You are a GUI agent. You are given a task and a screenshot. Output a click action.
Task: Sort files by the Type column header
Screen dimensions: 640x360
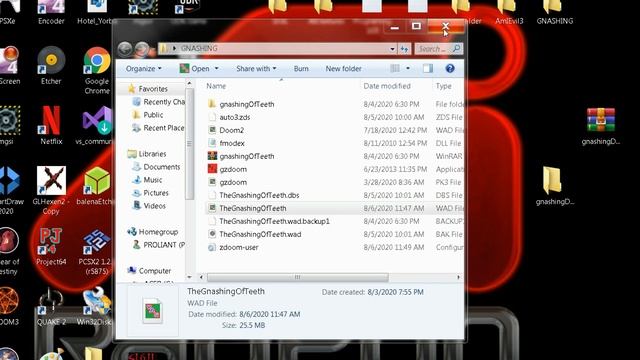click(x=443, y=86)
